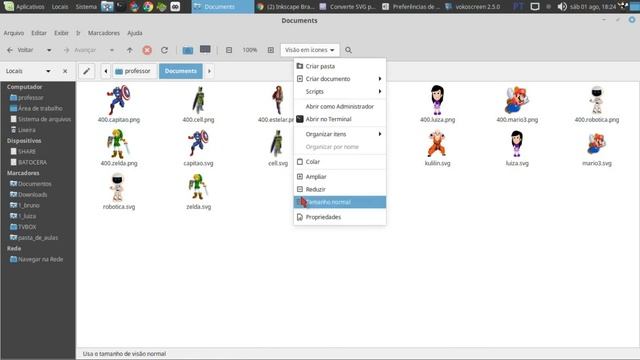Image resolution: width=640 pixels, height=360 pixels.
Task: Expand the Criar documento submenu
Action: [x=340, y=79]
